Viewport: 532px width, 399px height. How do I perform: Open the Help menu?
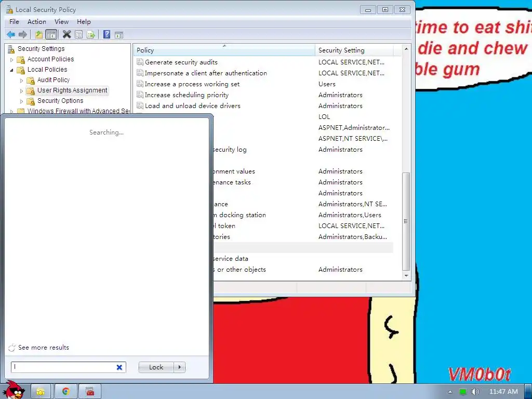84,22
